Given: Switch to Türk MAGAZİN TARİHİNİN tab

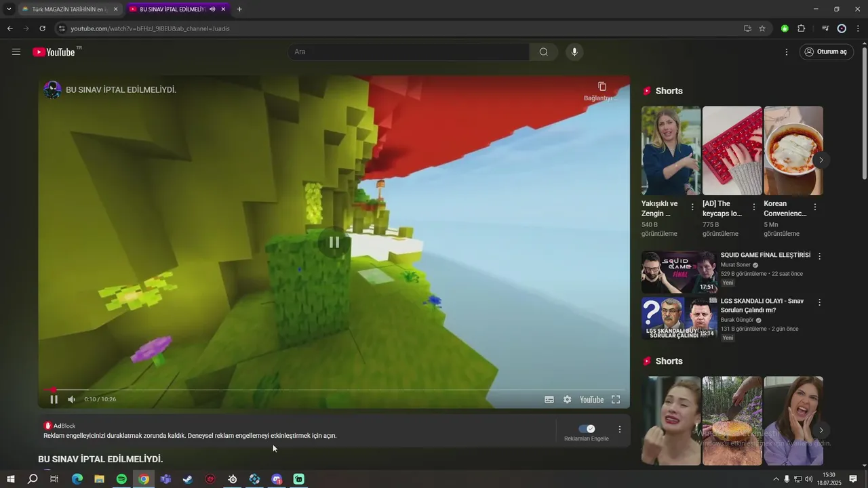Looking at the screenshot, I should tap(69, 9).
